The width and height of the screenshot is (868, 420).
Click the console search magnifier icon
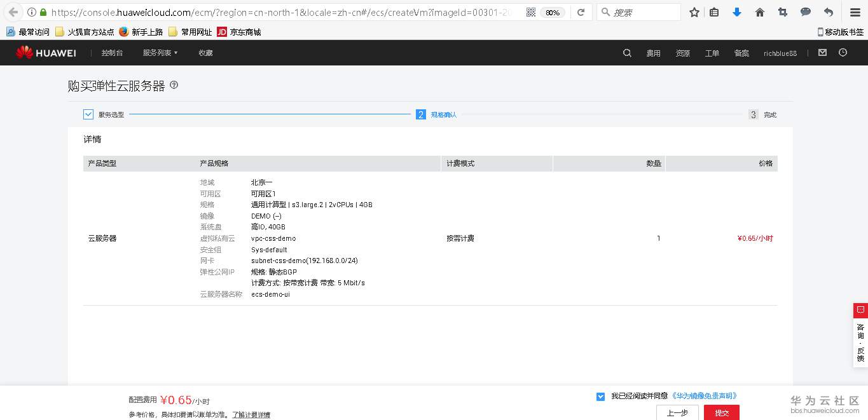tap(627, 53)
